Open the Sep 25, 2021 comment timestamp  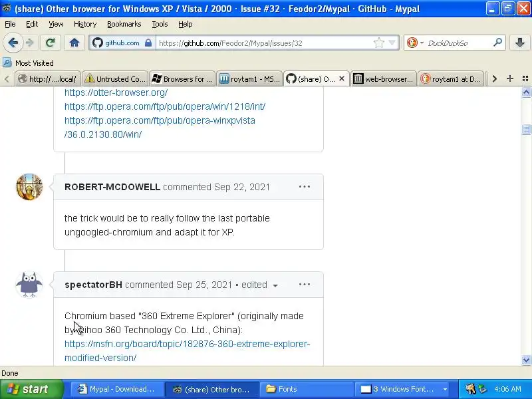[x=204, y=285]
